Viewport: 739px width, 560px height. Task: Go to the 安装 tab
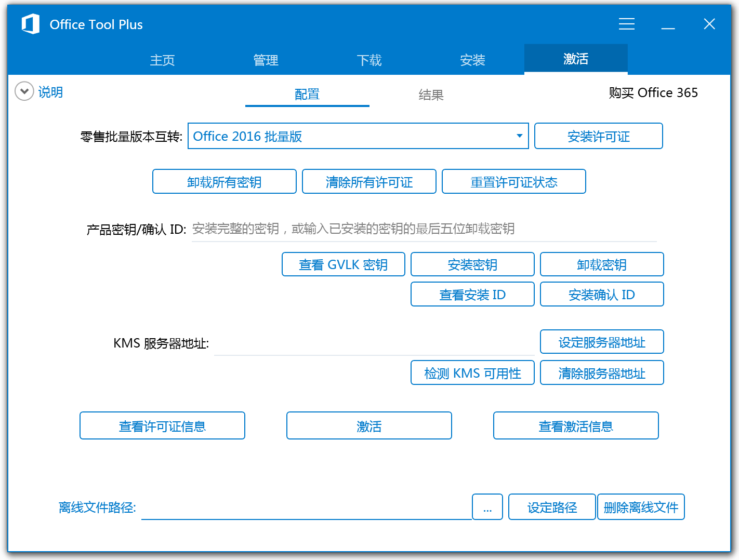(x=472, y=60)
